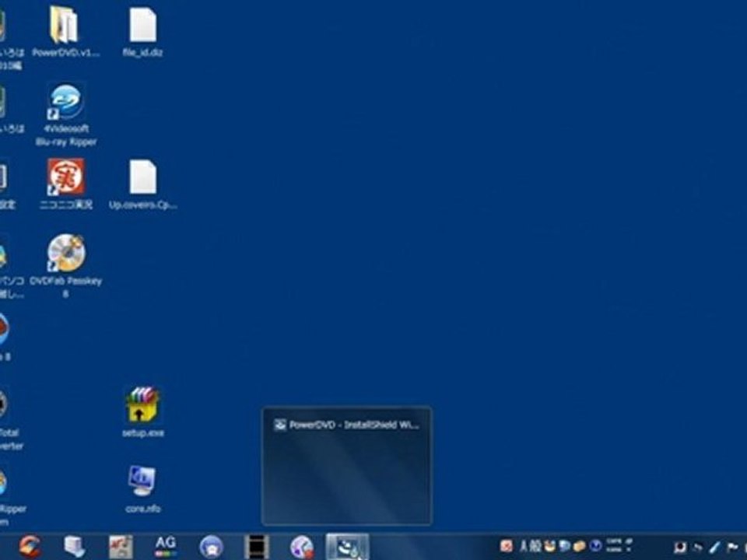This screenshot has height=560, width=747.
Task: Click the red swirl C taskbar icon
Action: pyautogui.click(x=30, y=546)
